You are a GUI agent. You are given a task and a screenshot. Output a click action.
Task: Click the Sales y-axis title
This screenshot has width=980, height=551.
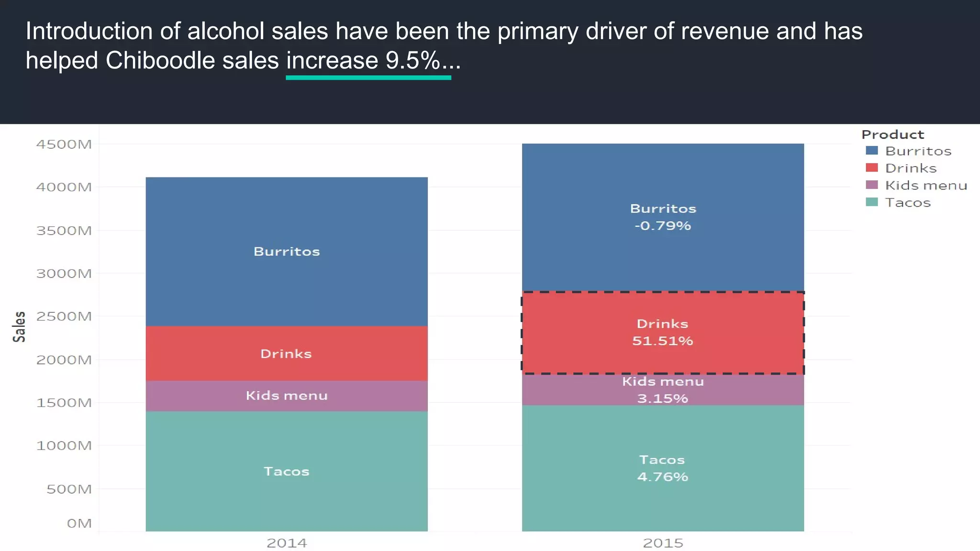tap(19, 327)
